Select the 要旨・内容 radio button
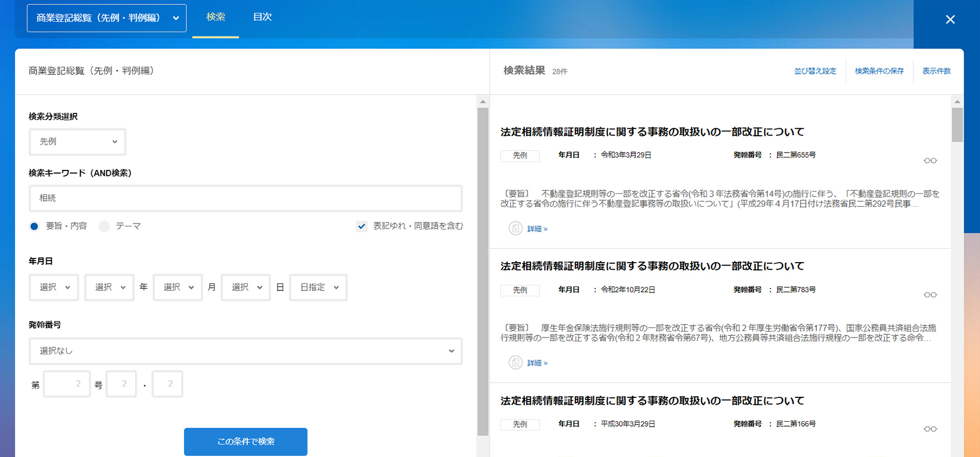This screenshot has height=457, width=980. coord(34,226)
